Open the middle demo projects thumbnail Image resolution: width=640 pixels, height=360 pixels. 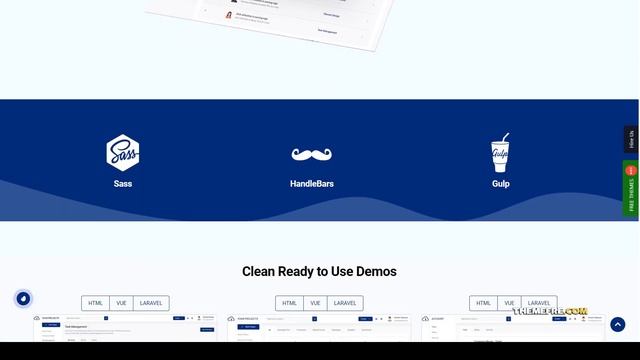pyautogui.click(x=319, y=328)
